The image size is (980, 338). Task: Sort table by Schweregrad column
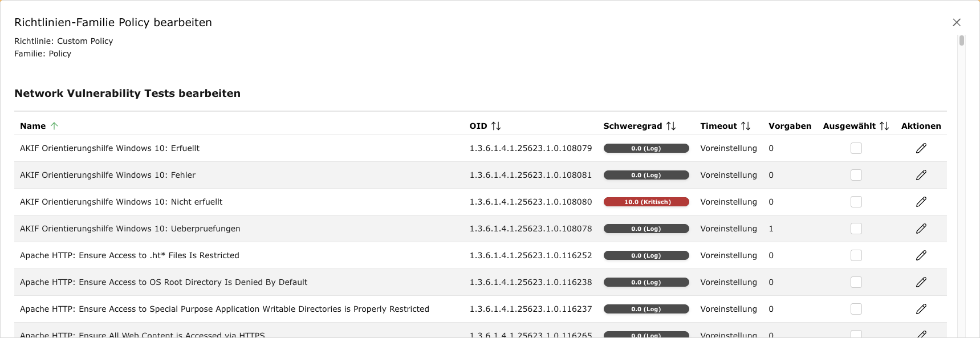(671, 126)
